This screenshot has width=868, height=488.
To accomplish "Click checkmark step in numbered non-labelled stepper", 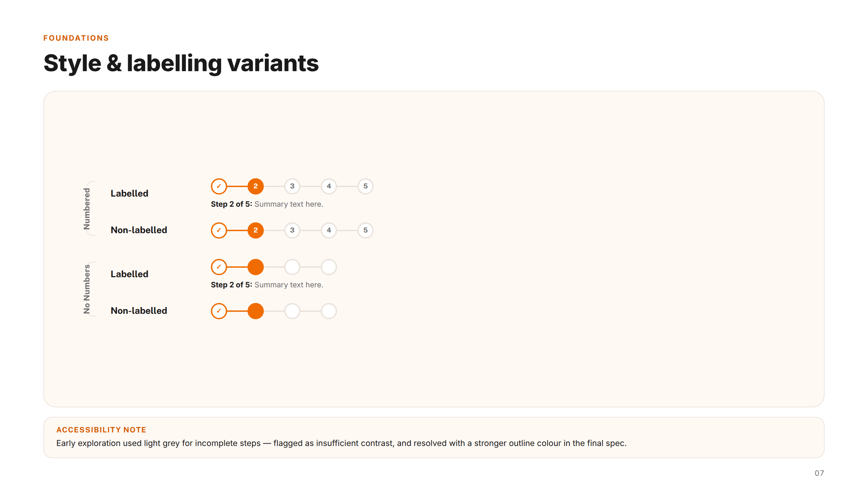I will 219,230.
